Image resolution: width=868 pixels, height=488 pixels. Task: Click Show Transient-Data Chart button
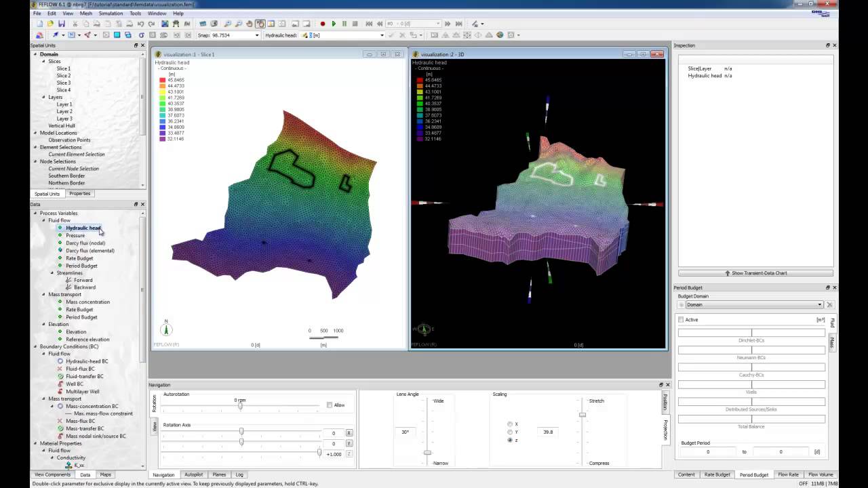coord(756,273)
